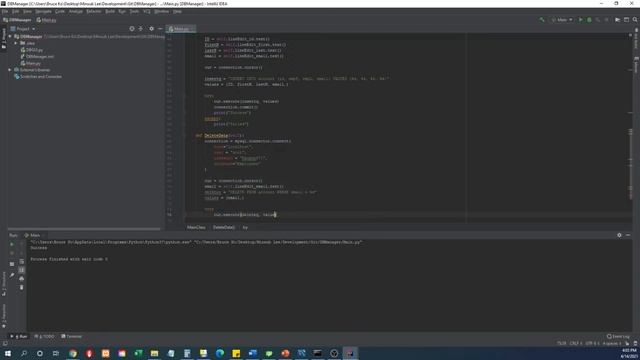Open the Terminal tool window button
The width and height of the screenshot is (640, 360).
pos(71,336)
